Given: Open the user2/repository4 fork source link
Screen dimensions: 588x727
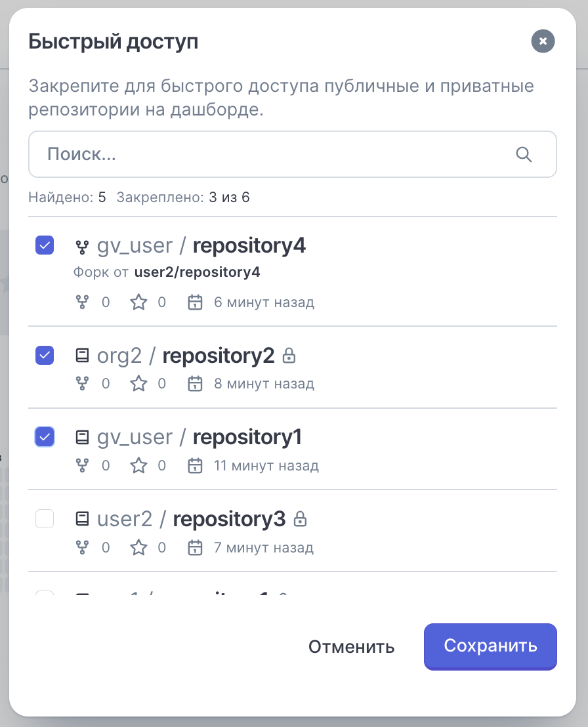Looking at the screenshot, I should (197, 272).
